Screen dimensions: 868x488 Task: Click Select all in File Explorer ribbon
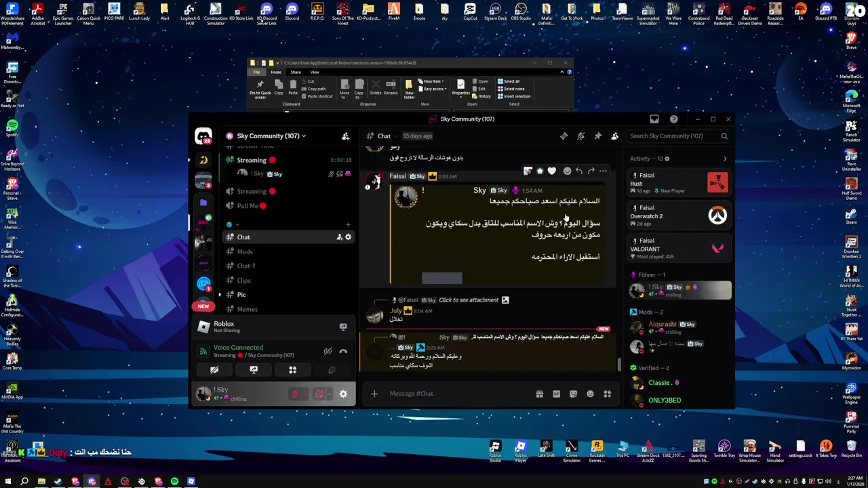509,81
